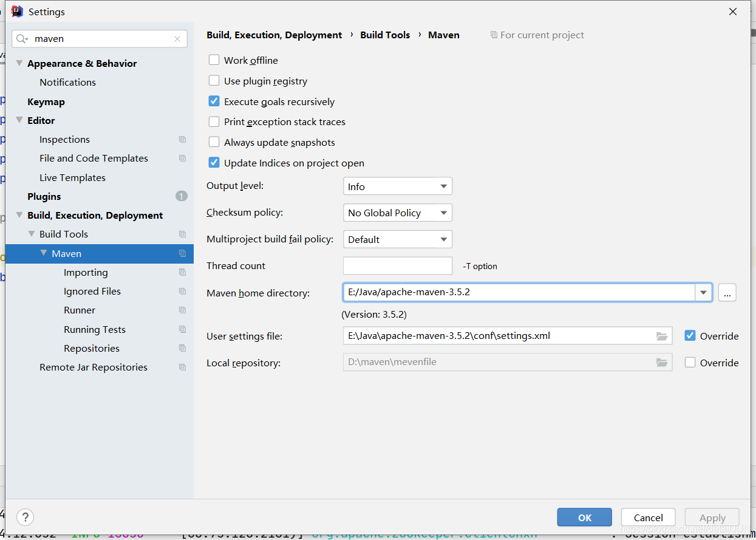756x540 pixels.
Task: Click the Plugins update count badge
Action: (181, 196)
